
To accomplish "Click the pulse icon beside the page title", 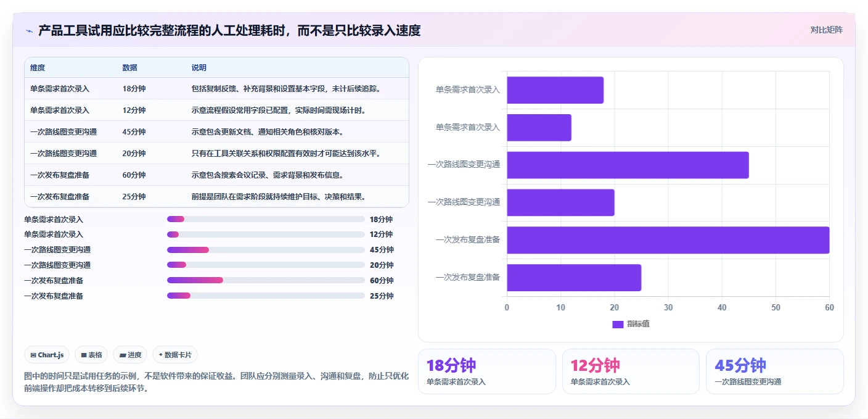I will pyautogui.click(x=30, y=30).
